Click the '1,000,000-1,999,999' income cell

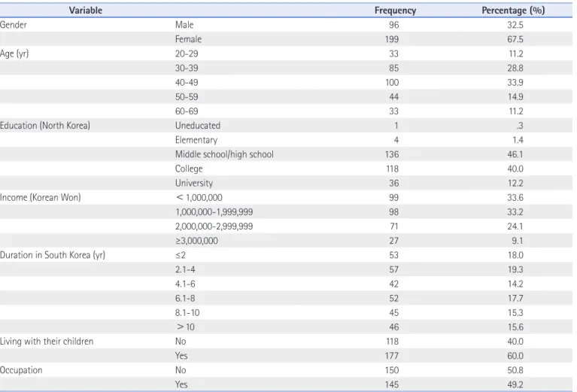[214, 212]
